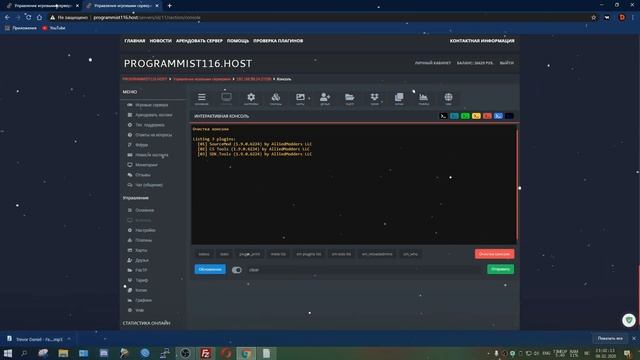The height and width of the screenshot is (360, 640).
Task: Open the Graphs chart icon in toolbar
Action: click(424, 98)
